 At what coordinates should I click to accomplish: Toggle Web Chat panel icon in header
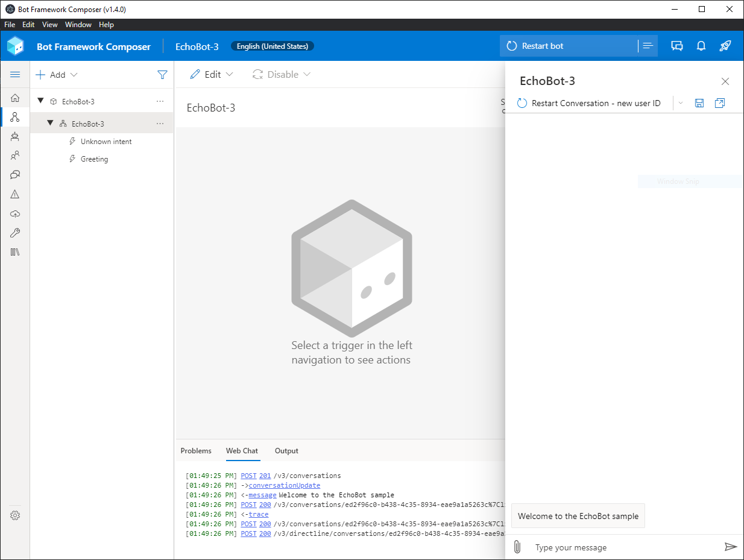coord(677,46)
